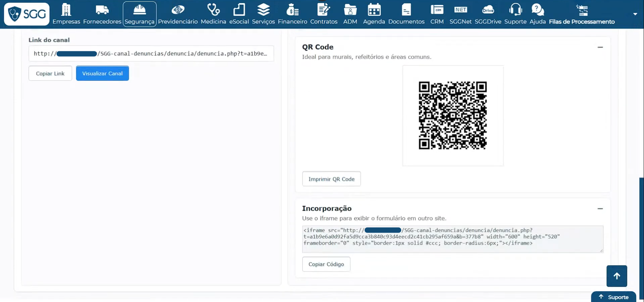644x302 pixels.
Task: Collapse the QR Code section
Action: pos(600,47)
